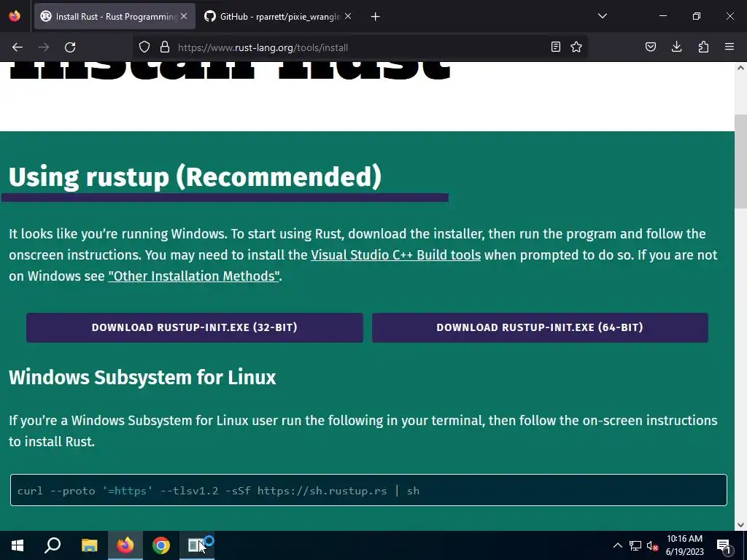This screenshot has height=560, width=747.
Task: Open the notification center icon
Action: tap(724, 545)
